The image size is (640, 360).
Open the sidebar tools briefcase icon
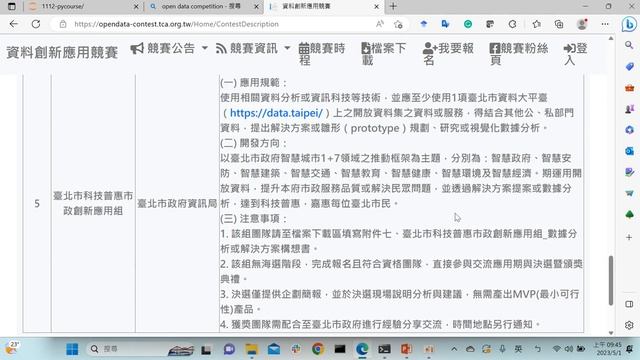[629, 88]
